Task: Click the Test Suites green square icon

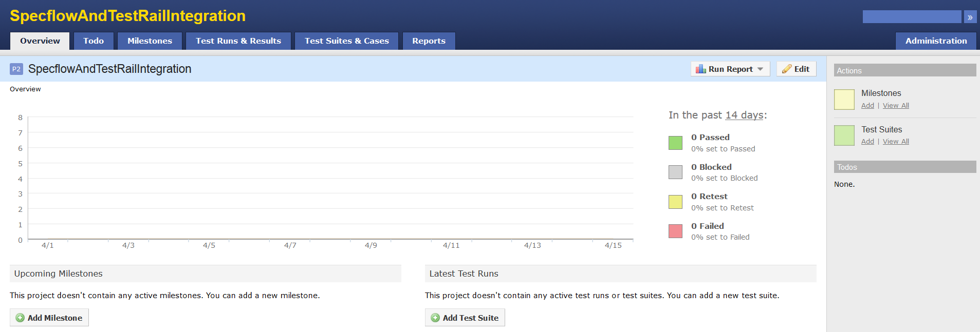Action: tap(844, 135)
